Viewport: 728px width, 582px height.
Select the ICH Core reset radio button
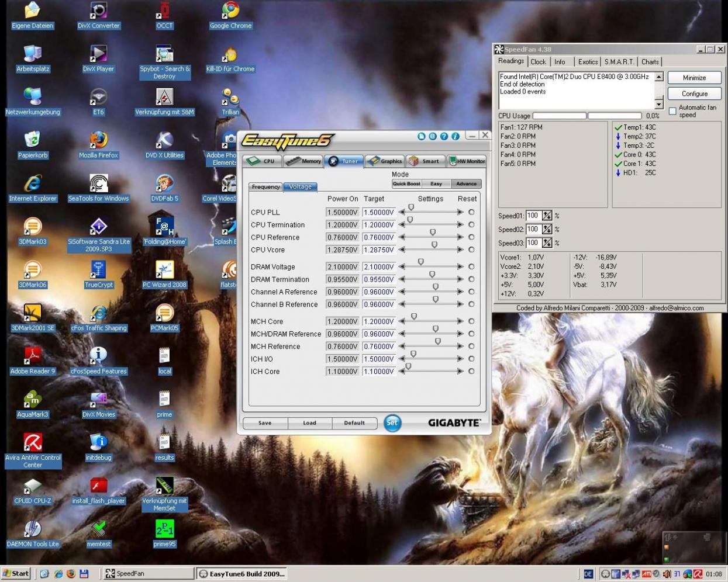(x=471, y=371)
